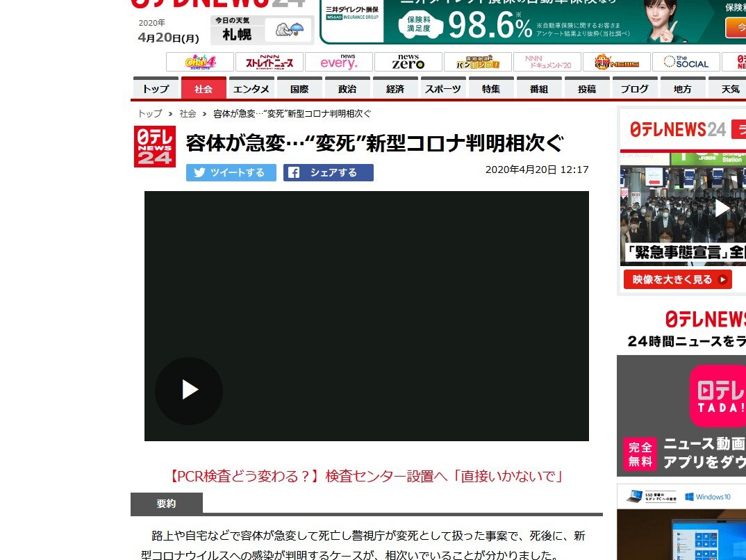746x560 pixels.
Task: Click the 完全無料 badge in app ad
Action: pos(640,454)
